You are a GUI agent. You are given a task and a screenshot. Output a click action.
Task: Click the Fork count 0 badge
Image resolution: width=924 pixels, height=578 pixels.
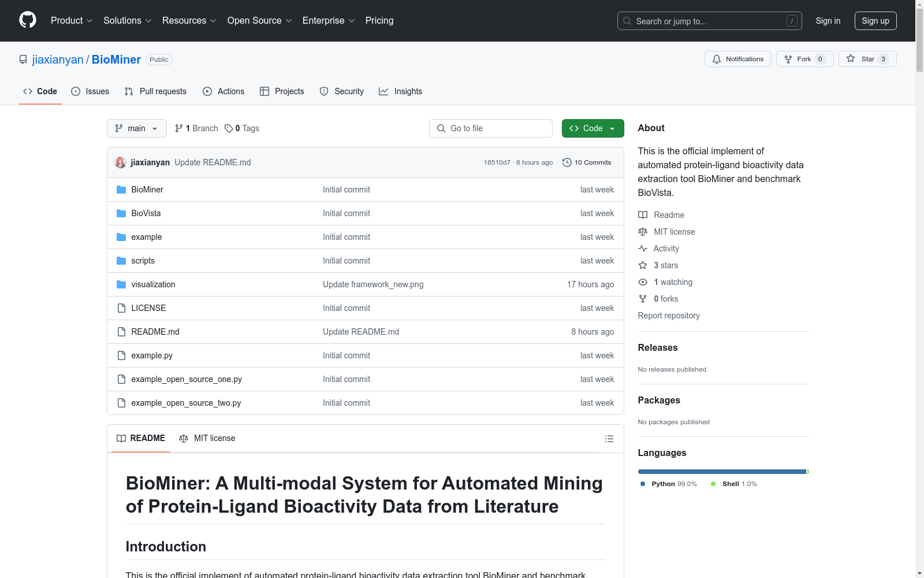[x=820, y=59]
